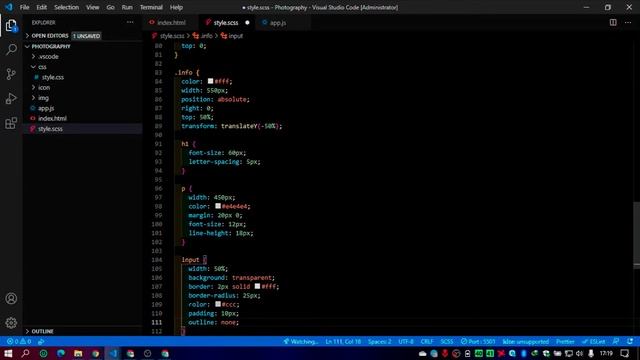Click the Spaces: 2 indentation status

click(x=379, y=342)
